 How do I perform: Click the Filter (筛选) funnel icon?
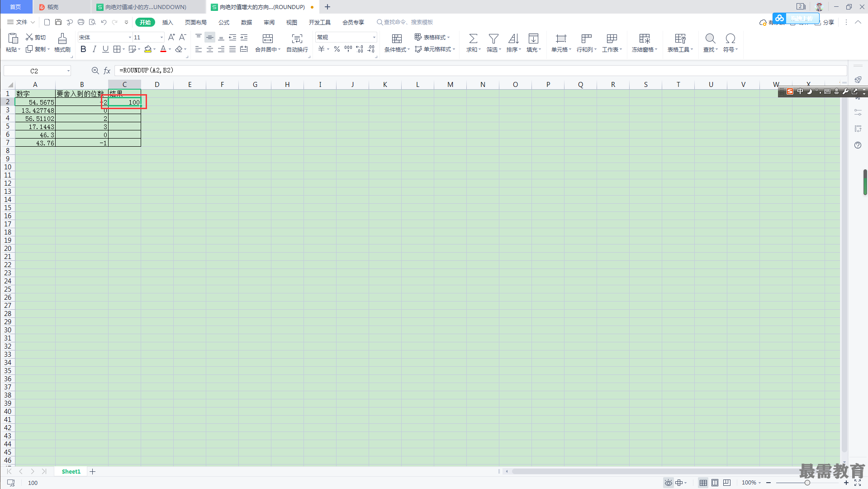pyautogui.click(x=493, y=38)
